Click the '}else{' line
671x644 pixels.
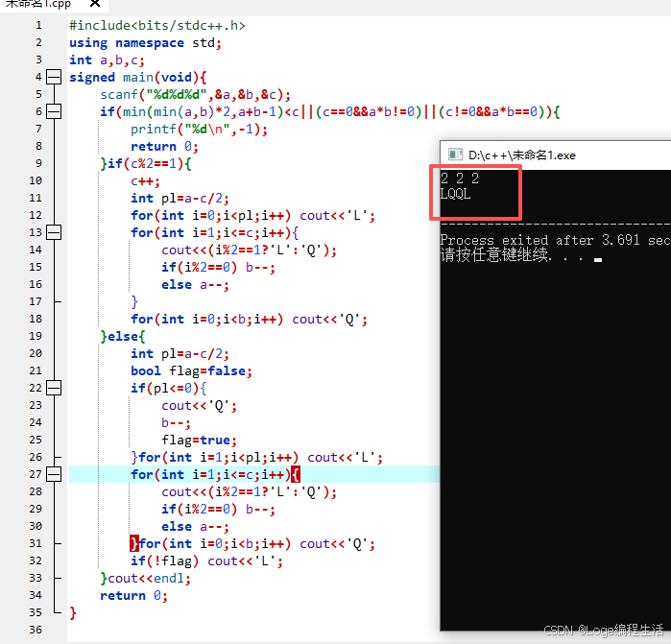[x=122, y=336]
